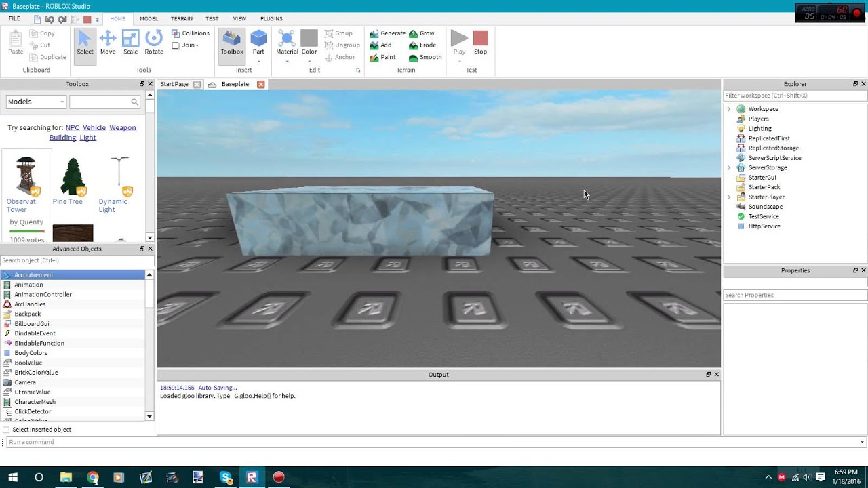Click the Ungroup button in Edit

pos(342,45)
